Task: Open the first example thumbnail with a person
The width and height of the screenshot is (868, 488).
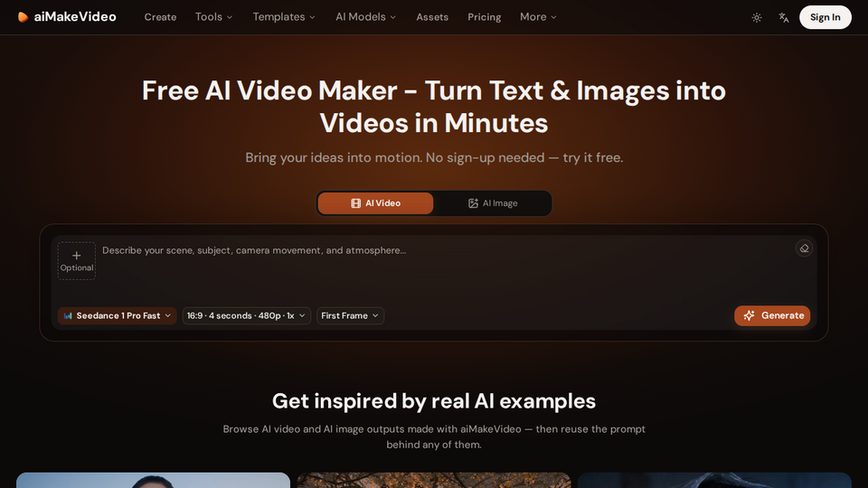Action: point(154,480)
